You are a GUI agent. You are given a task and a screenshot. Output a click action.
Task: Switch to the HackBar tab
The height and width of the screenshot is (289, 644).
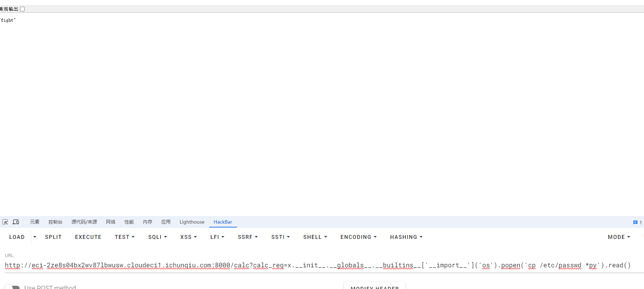click(x=223, y=222)
